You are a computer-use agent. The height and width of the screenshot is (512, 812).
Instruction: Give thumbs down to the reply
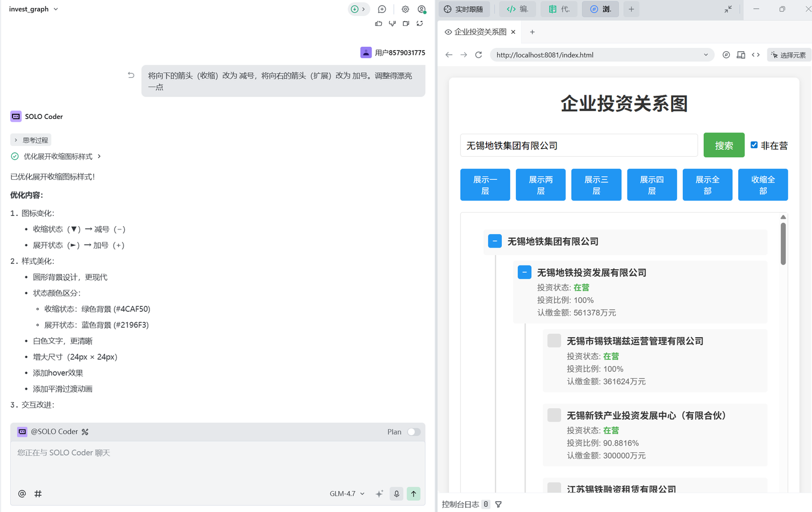point(392,24)
